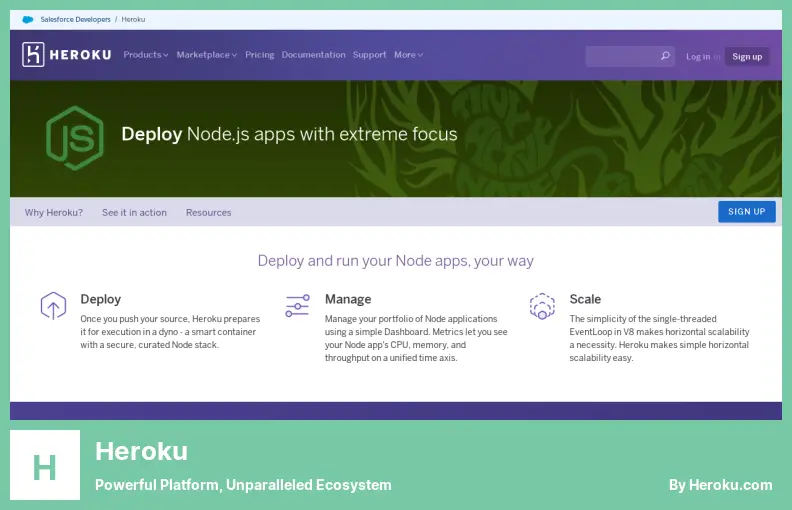Click the blue SIGN UP button
This screenshot has width=792, height=510.
click(x=747, y=212)
